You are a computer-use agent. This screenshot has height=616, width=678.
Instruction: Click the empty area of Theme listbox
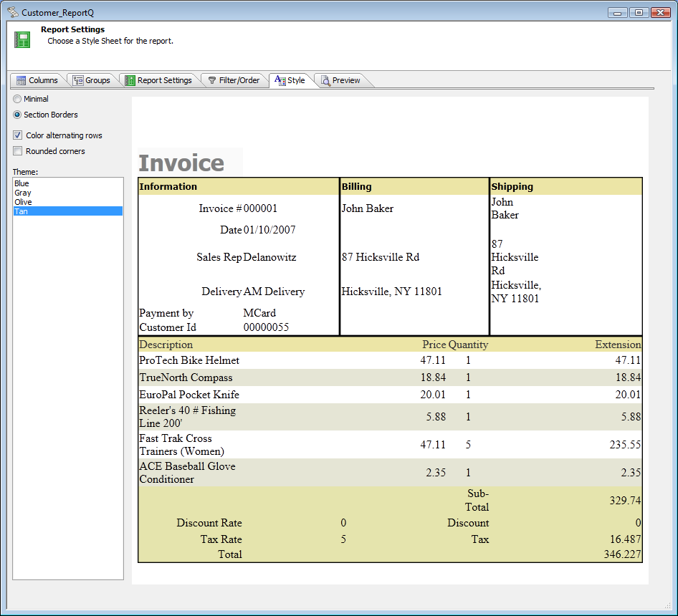(x=68, y=398)
